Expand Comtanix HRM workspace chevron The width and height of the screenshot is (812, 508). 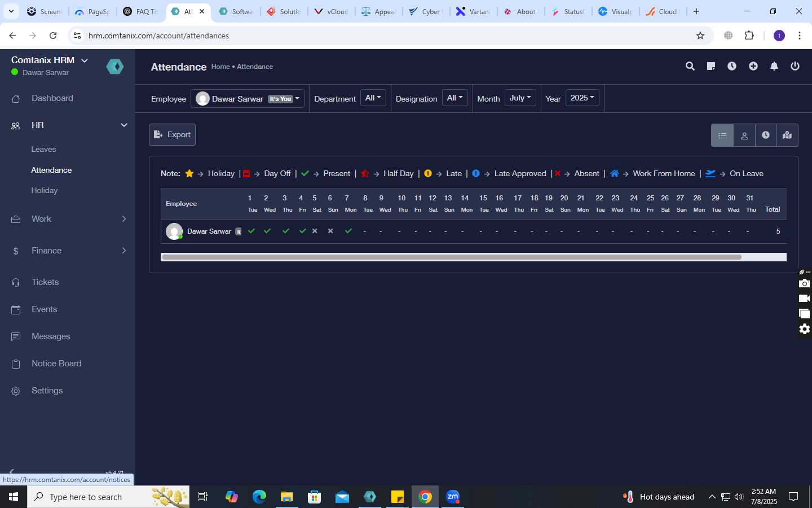coord(85,60)
